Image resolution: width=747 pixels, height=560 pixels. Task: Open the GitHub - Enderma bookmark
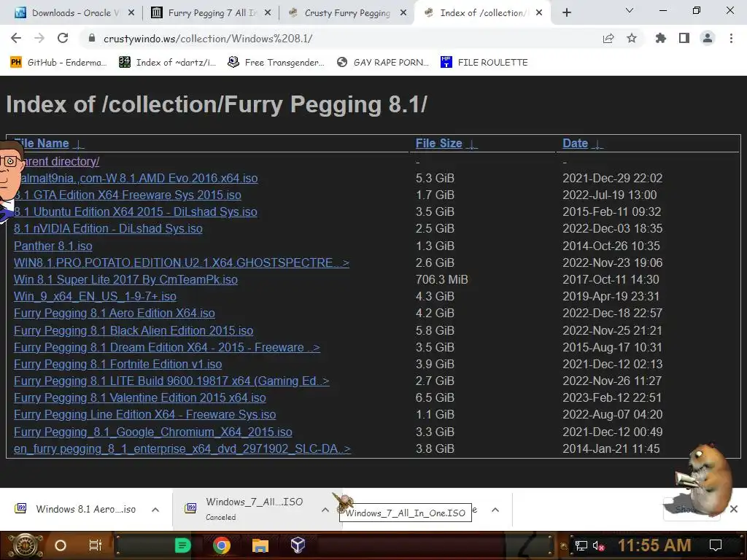pos(59,63)
